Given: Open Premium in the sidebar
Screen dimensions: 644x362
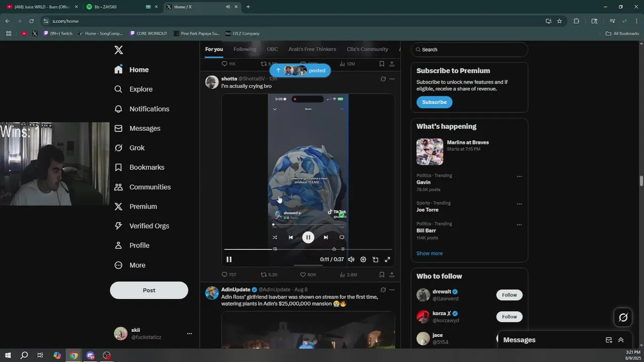Looking at the screenshot, I should (136, 207).
